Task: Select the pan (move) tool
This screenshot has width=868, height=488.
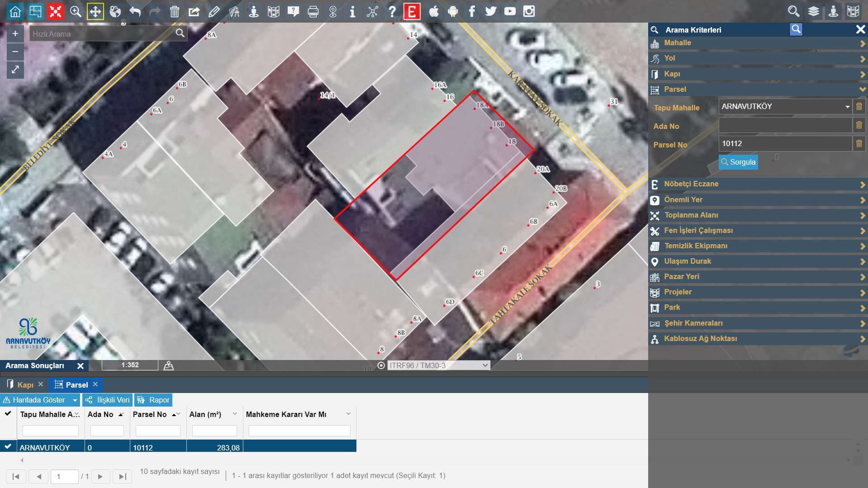Action: coord(95,11)
